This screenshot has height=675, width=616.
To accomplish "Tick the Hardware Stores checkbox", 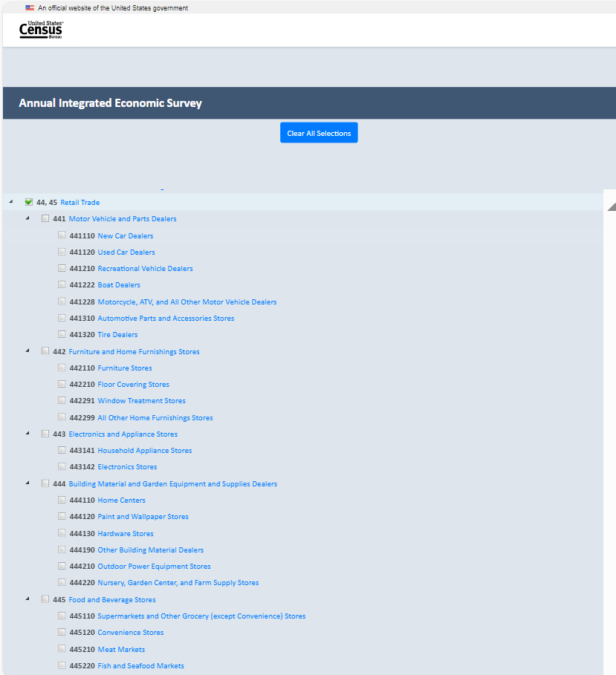I will tap(62, 533).
